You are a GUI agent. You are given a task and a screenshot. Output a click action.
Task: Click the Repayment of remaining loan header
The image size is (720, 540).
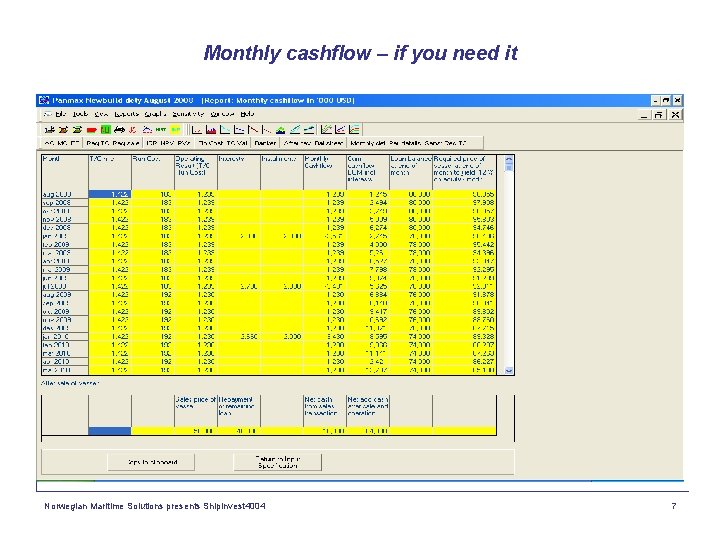pos(239,410)
